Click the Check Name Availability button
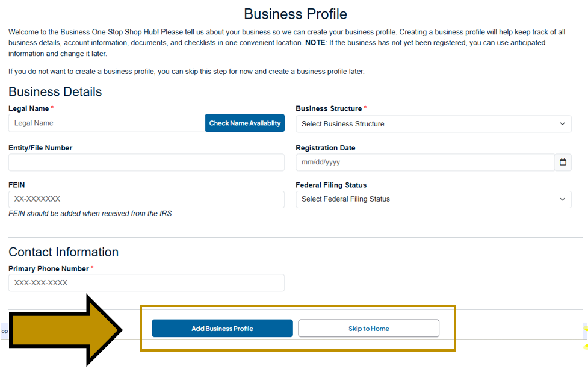The image size is (588, 369). click(245, 123)
